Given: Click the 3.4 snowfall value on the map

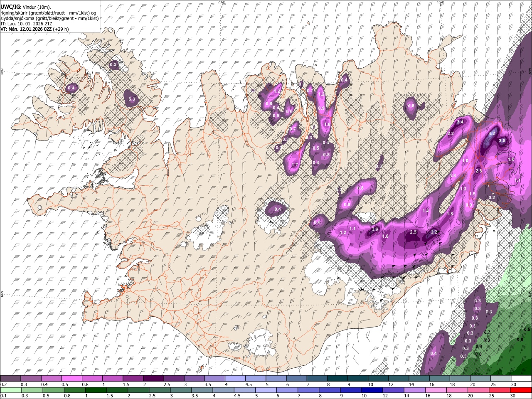Looking at the screenshot, I should point(460,122).
